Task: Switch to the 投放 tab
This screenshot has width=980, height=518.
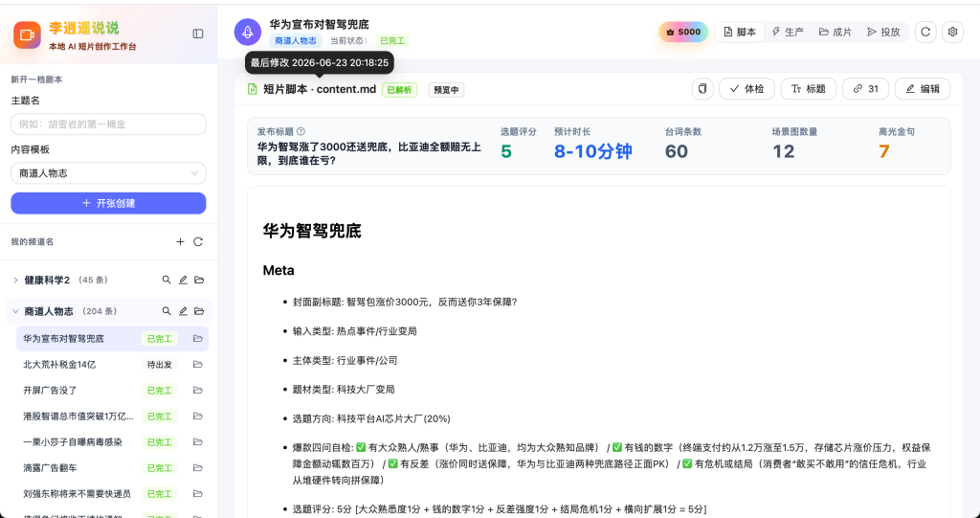Action: tap(883, 32)
